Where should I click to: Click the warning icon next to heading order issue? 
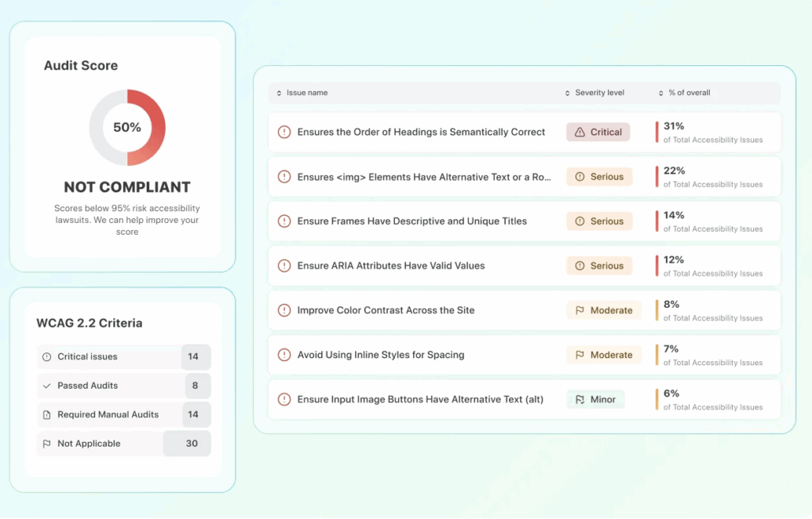click(284, 132)
